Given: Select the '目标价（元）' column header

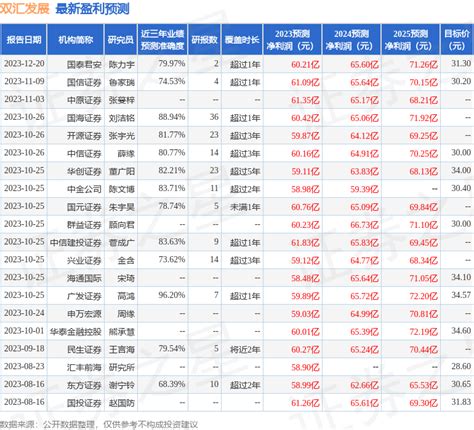Looking at the screenshot, I should (x=457, y=40).
